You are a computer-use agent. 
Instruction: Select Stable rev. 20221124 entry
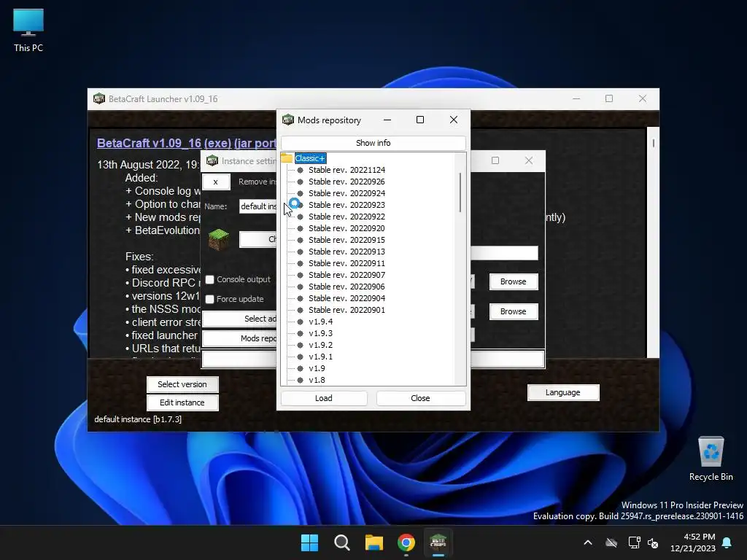point(347,170)
